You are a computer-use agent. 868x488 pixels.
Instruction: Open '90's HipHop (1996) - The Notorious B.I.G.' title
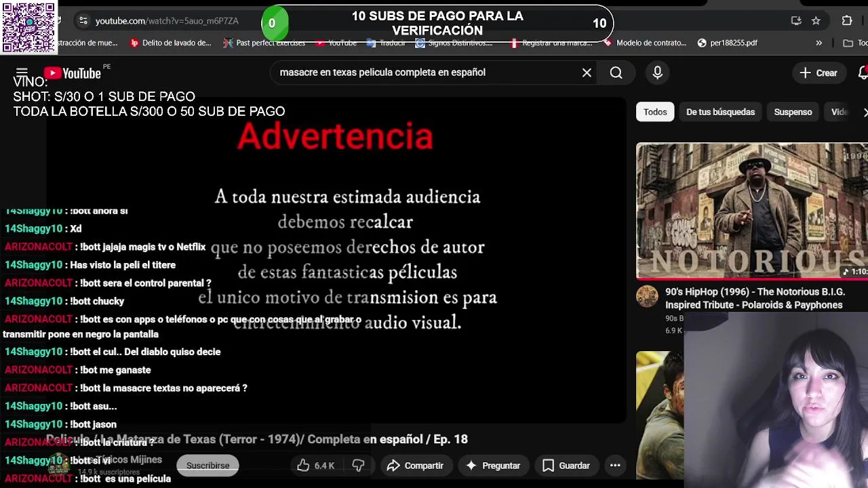tap(755, 298)
